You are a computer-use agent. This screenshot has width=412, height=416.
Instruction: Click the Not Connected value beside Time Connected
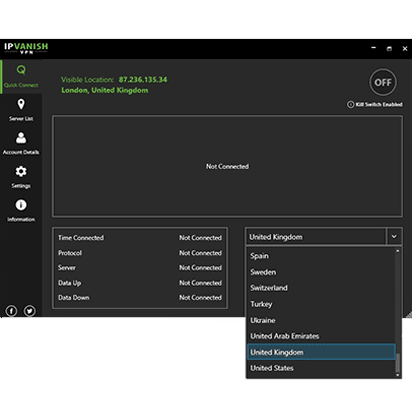200,238
